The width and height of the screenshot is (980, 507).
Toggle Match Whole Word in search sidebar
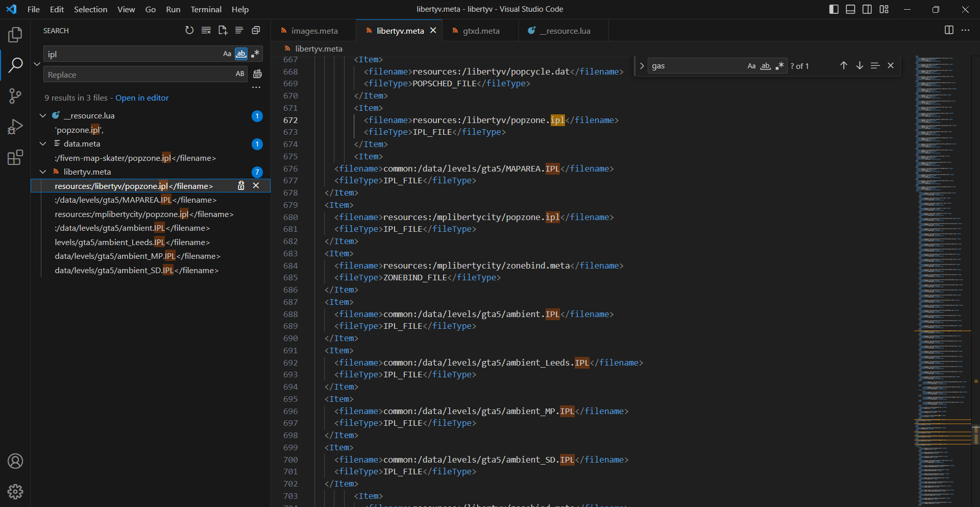(x=241, y=54)
